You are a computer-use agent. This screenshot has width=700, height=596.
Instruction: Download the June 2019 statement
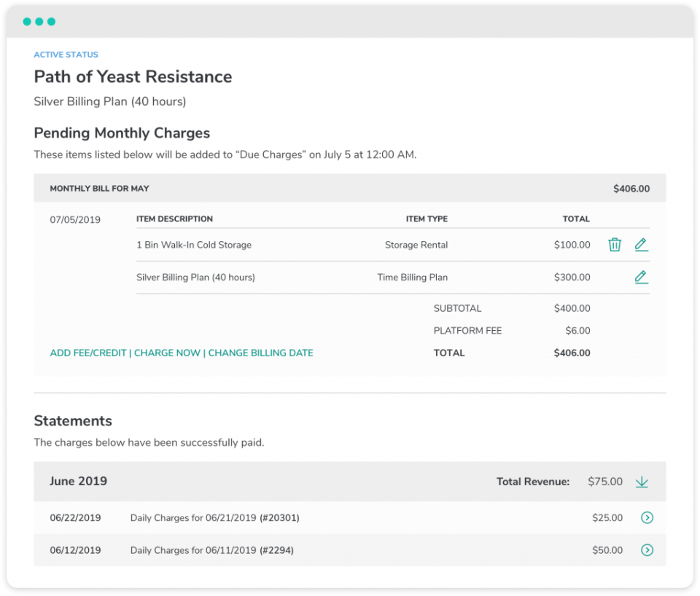642,482
